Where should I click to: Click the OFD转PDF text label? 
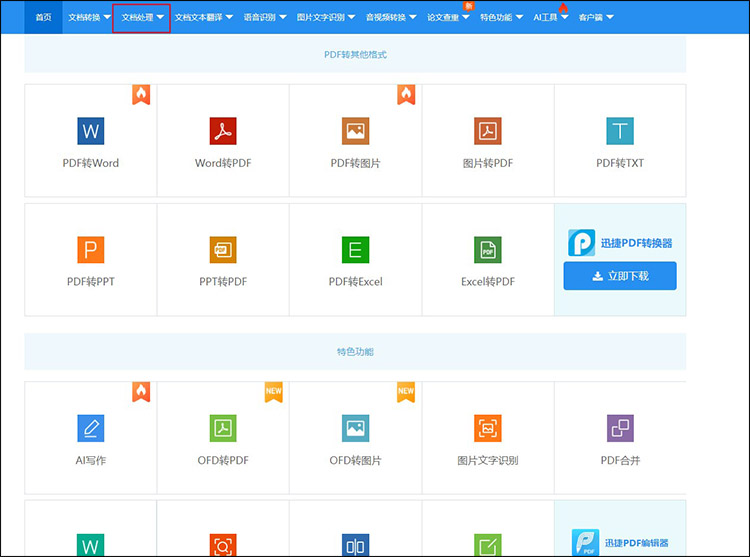click(x=223, y=460)
